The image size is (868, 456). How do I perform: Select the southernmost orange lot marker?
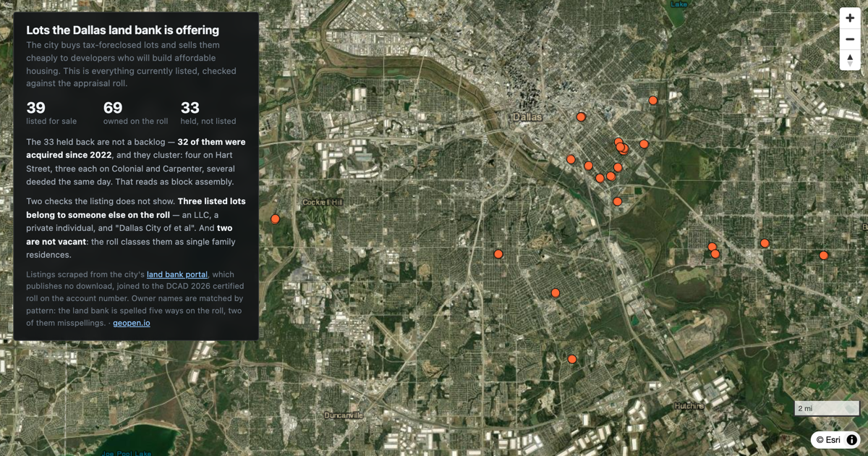point(571,359)
